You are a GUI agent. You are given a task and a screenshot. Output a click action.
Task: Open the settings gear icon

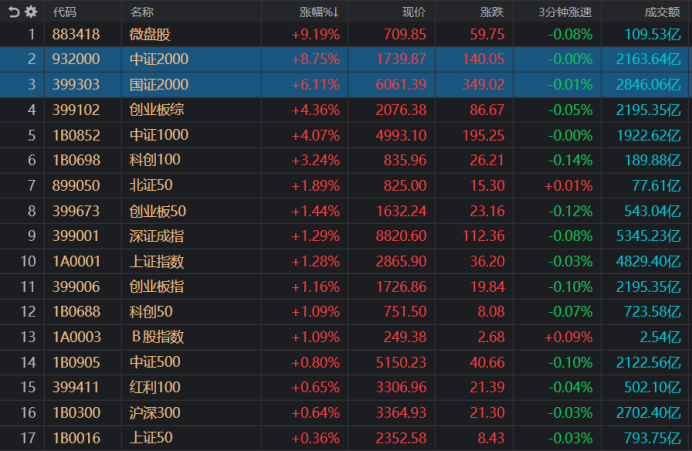(x=31, y=12)
